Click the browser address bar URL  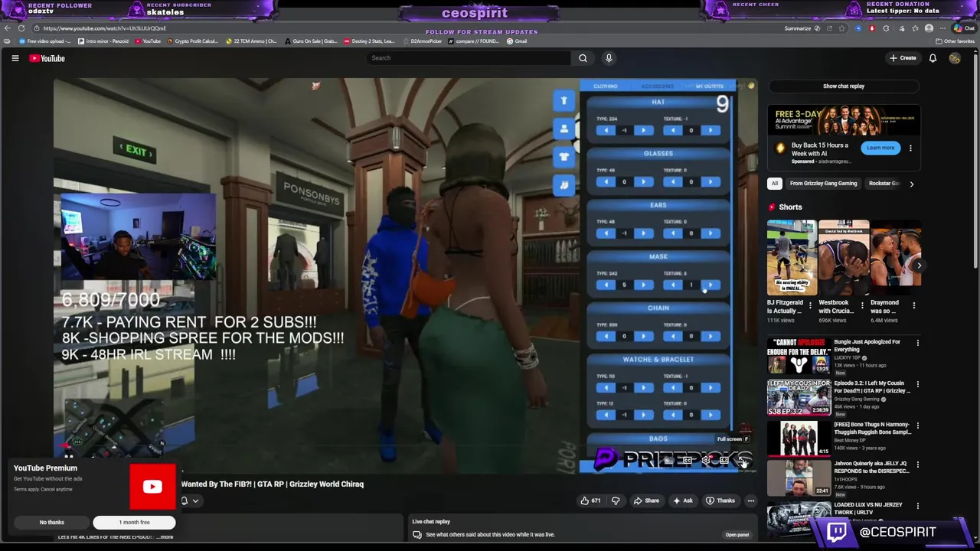(x=105, y=28)
